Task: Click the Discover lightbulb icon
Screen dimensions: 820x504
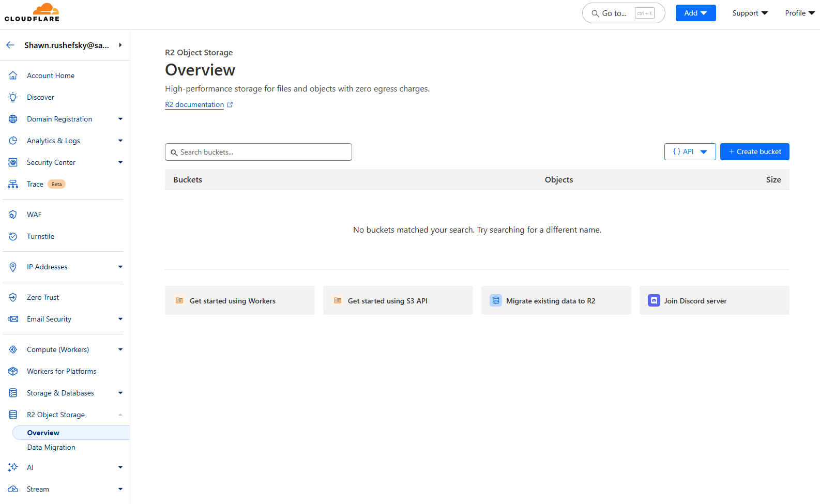Action: (x=13, y=97)
